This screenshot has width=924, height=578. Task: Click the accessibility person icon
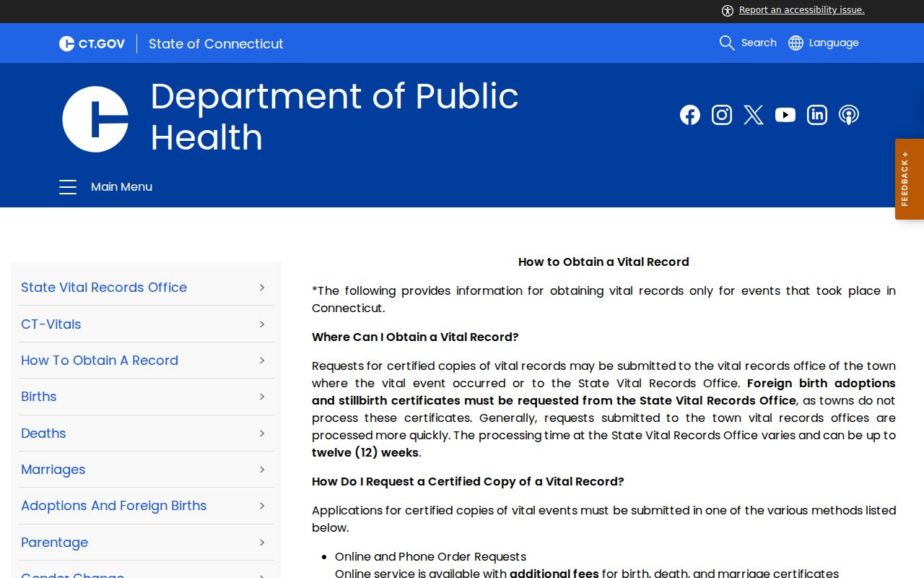coord(728,10)
